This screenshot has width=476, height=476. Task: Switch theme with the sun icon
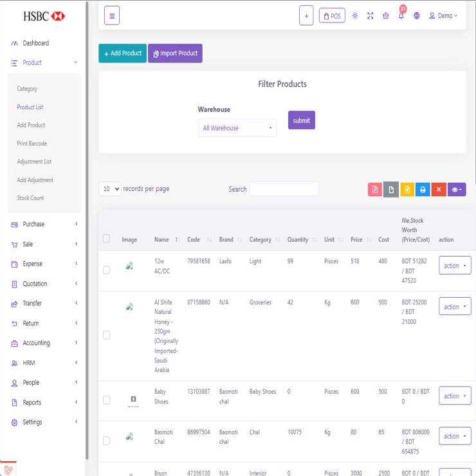coord(355,15)
